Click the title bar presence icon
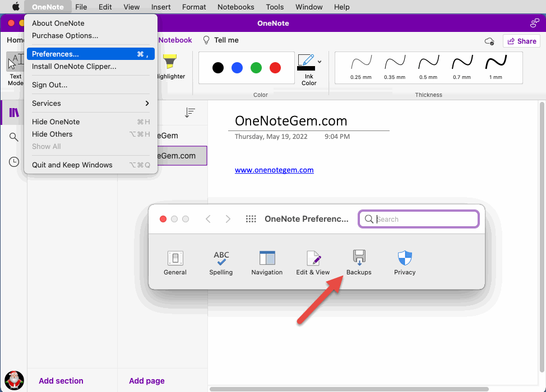 tap(535, 23)
